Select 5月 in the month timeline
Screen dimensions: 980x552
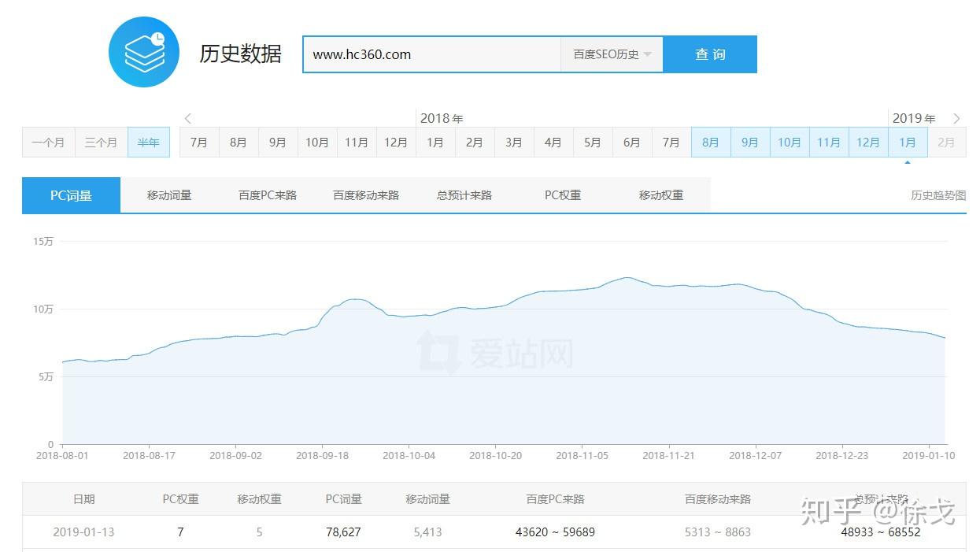click(x=593, y=143)
